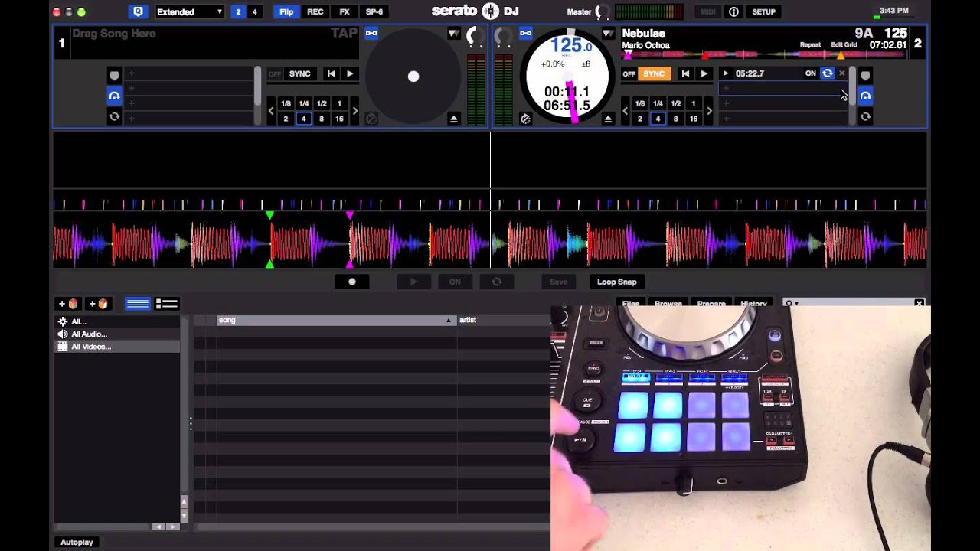
Task: Switch to 2-deck layout
Action: coord(238,11)
